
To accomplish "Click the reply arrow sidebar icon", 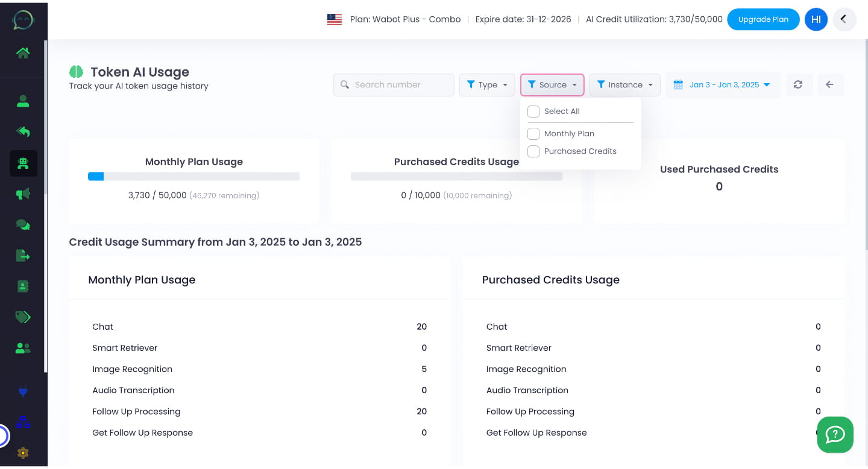I will click(23, 131).
